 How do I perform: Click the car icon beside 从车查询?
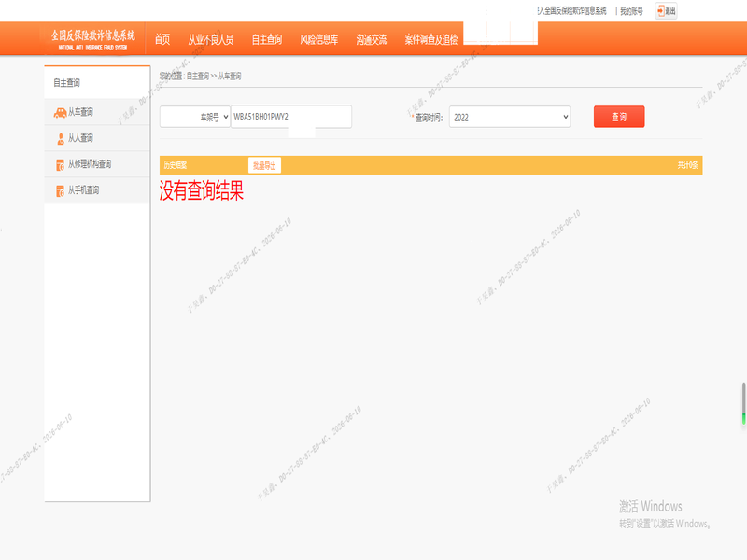click(x=60, y=112)
